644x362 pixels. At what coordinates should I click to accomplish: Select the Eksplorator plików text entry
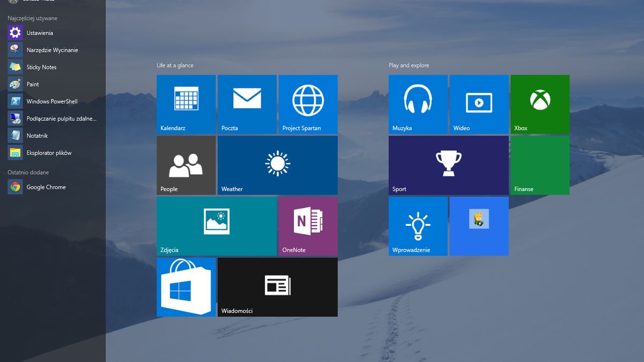click(x=49, y=153)
